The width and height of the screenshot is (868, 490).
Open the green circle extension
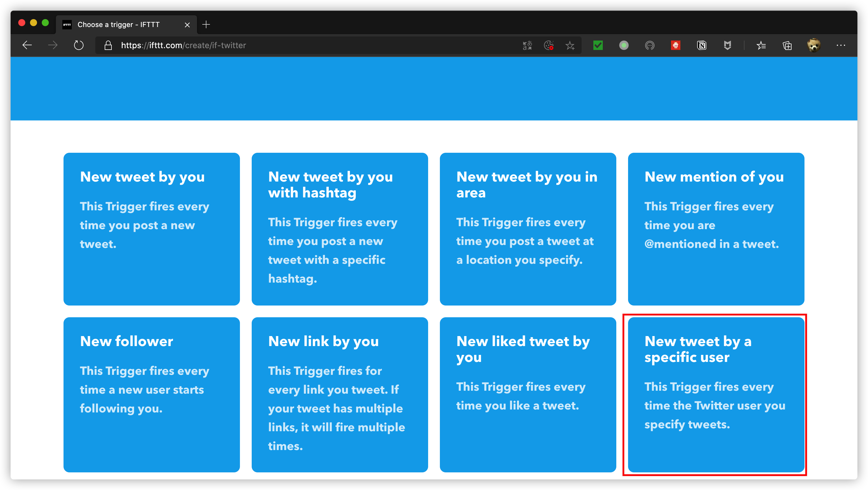624,45
